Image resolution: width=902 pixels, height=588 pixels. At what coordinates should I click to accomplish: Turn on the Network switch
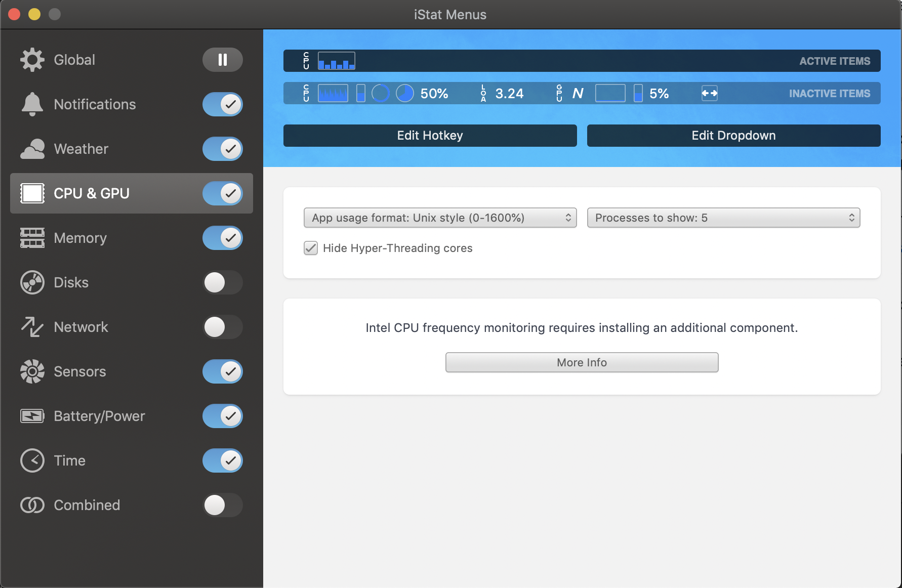223,327
